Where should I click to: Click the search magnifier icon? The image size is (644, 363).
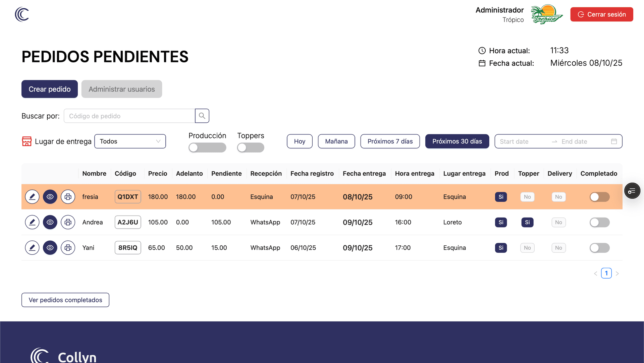202,116
